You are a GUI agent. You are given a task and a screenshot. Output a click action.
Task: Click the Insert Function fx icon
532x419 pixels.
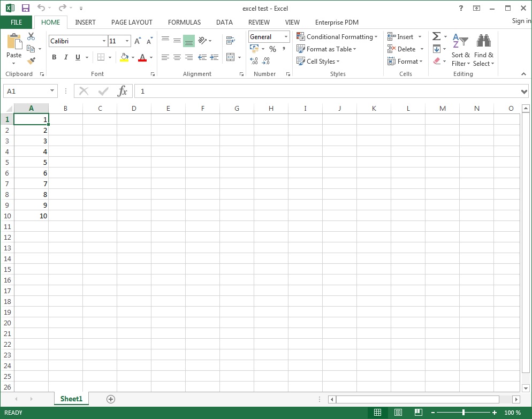click(123, 91)
